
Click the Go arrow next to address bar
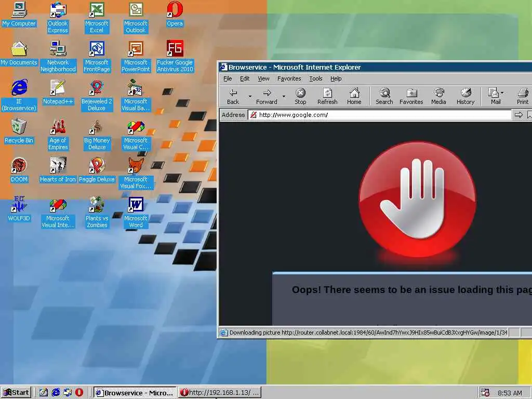pos(518,115)
